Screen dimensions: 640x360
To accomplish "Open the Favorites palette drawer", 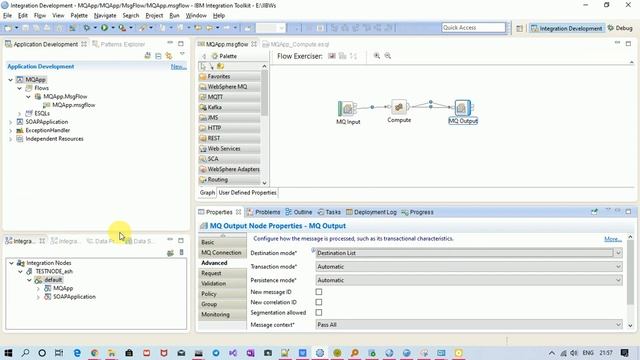I will coord(229,76).
